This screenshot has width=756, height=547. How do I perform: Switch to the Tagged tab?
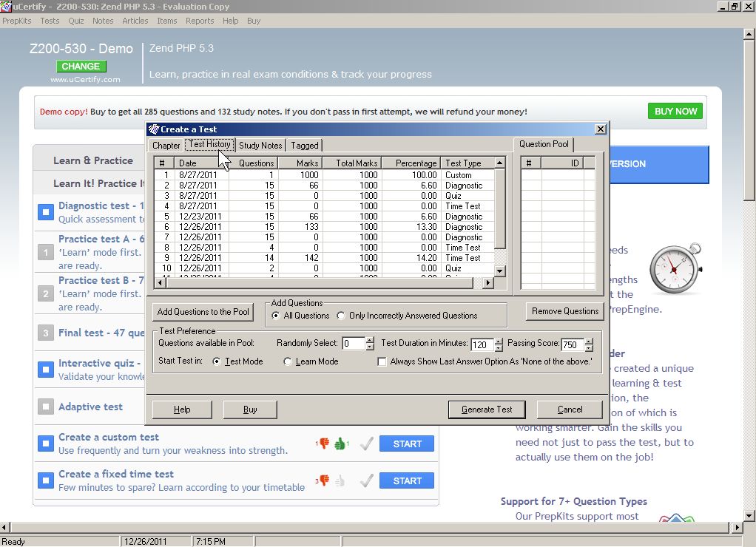pyautogui.click(x=305, y=145)
